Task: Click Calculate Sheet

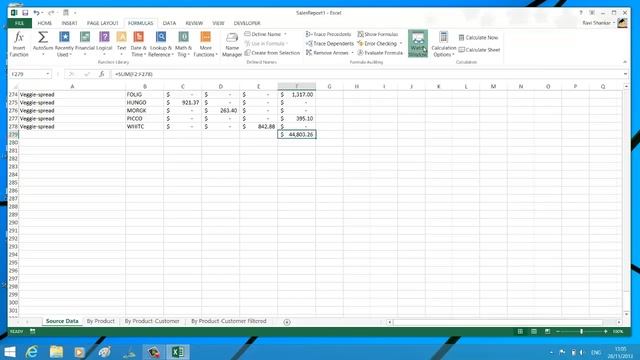Action: (479, 50)
